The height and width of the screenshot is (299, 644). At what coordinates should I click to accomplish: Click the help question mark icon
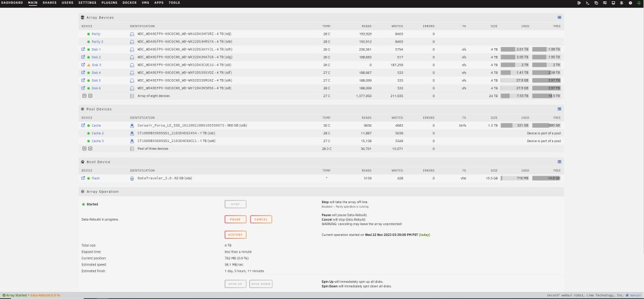pyautogui.click(x=630, y=3)
